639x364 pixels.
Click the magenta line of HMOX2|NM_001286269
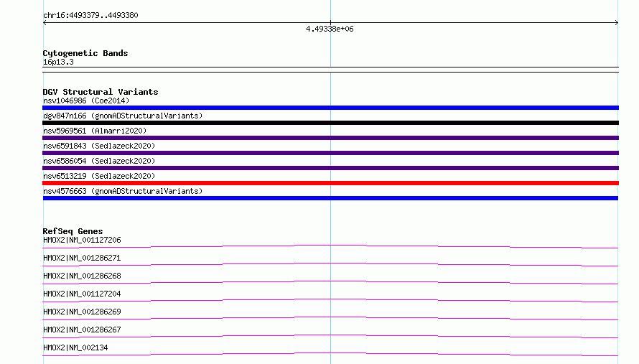point(330,318)
